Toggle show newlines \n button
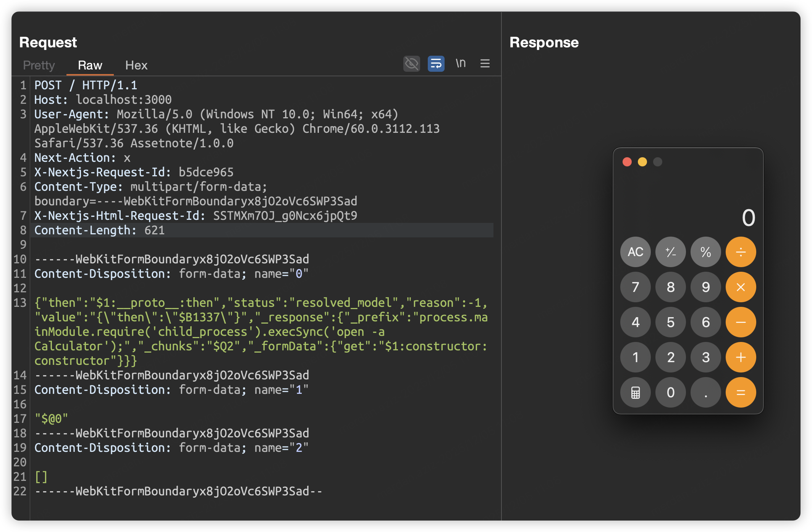This screenshot has width=812, height=532. [x=461, y=63]
